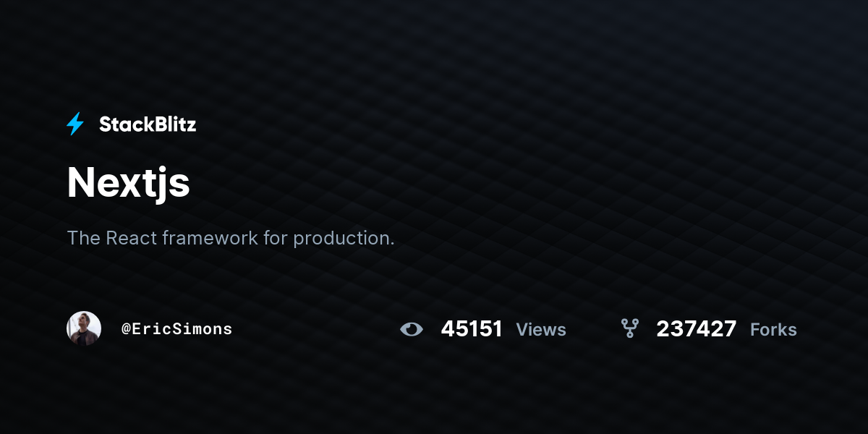Click the 45151 views number
Viewport: 868px width, 434px height.
coord(472,329)
